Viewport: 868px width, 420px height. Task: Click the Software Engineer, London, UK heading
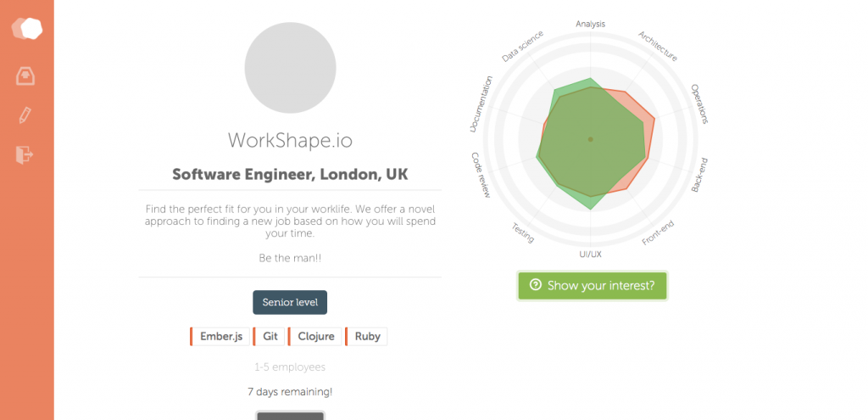tap(290, 174)
